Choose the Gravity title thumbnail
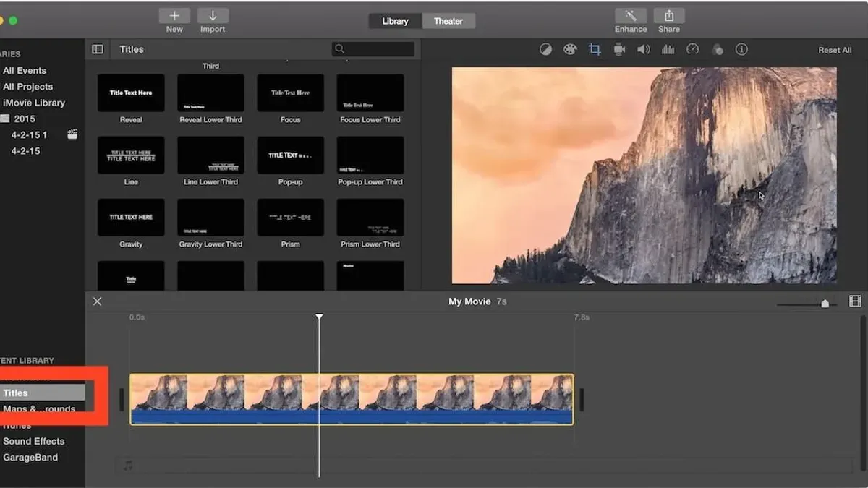This screenshot has width=868, height=488. click(131, 218)
